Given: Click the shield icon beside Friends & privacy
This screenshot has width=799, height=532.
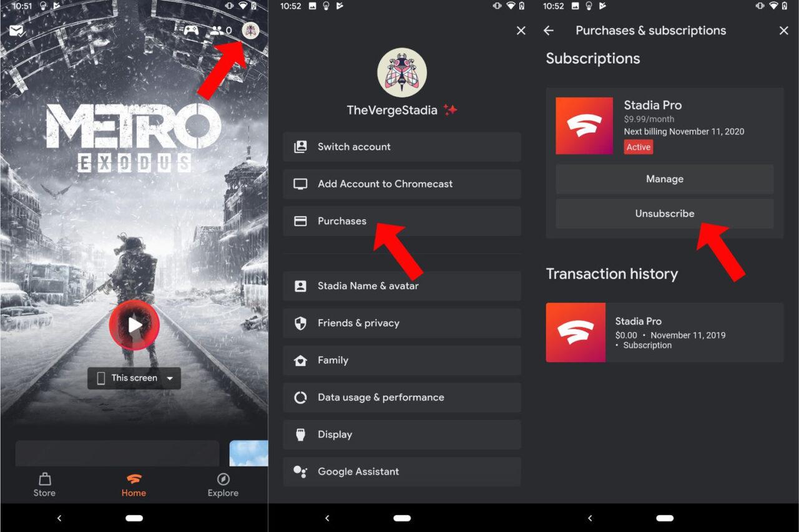Looking at the screenshot, I should (300, 323).
